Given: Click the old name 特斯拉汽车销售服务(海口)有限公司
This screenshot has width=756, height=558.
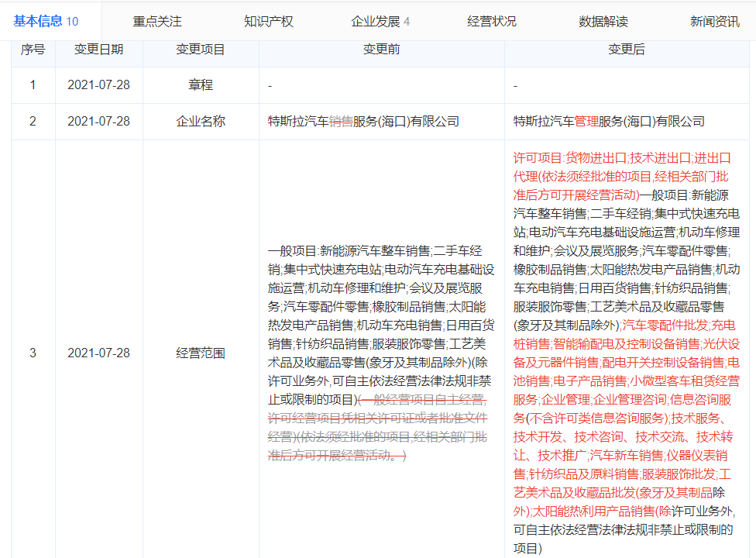Looking at the screenshot, I should (363, 121).
